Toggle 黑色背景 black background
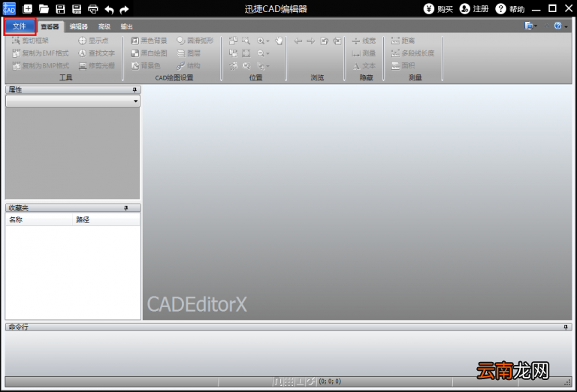Viewport: 577px width, 392px height. click(x=149, y=41)
